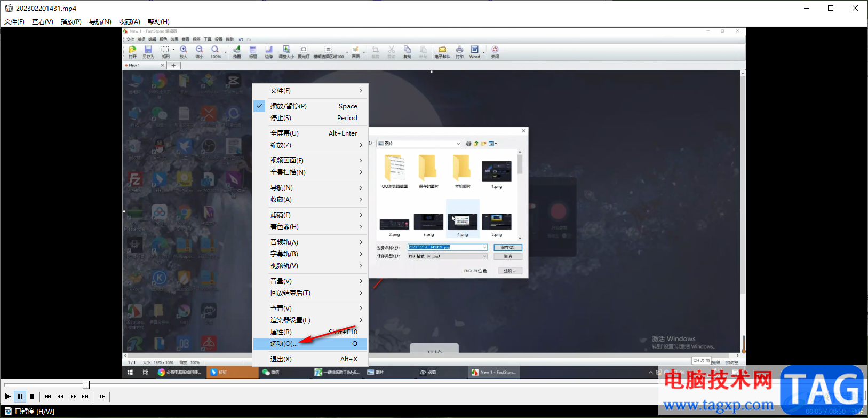Screen dimensions: 868x418
Task: Expand the 着色器(H) submenu
Action: click(x=310, y=227)
